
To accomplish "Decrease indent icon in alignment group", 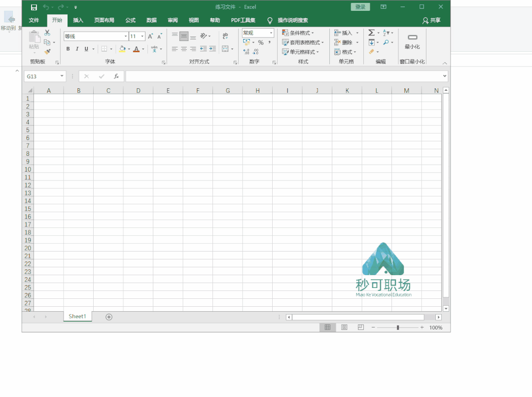I will pyautogui.click(x=203, y=49).
